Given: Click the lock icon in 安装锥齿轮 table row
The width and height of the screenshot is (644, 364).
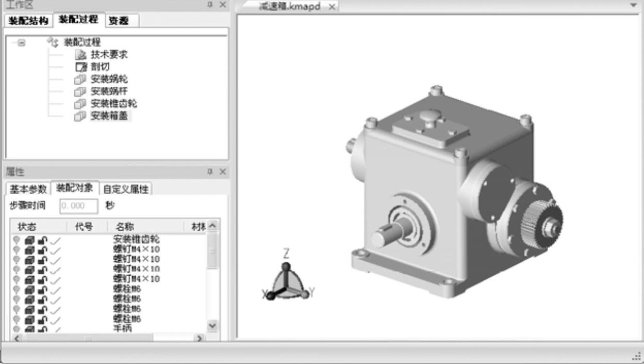Looking at the screenshot, I should coord(43,240).
